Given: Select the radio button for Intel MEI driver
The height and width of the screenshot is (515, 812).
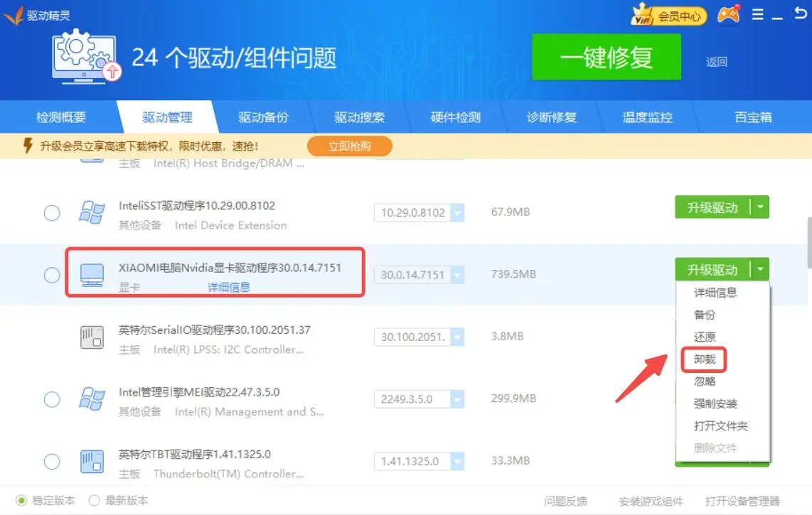Looking at the screenshot, I should tap(52, 399).
